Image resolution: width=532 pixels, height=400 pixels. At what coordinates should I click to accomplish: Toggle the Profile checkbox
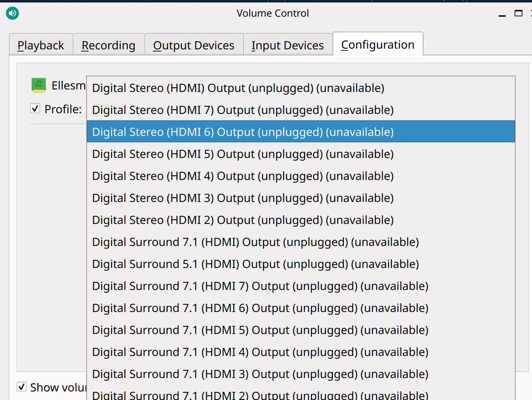35,109
